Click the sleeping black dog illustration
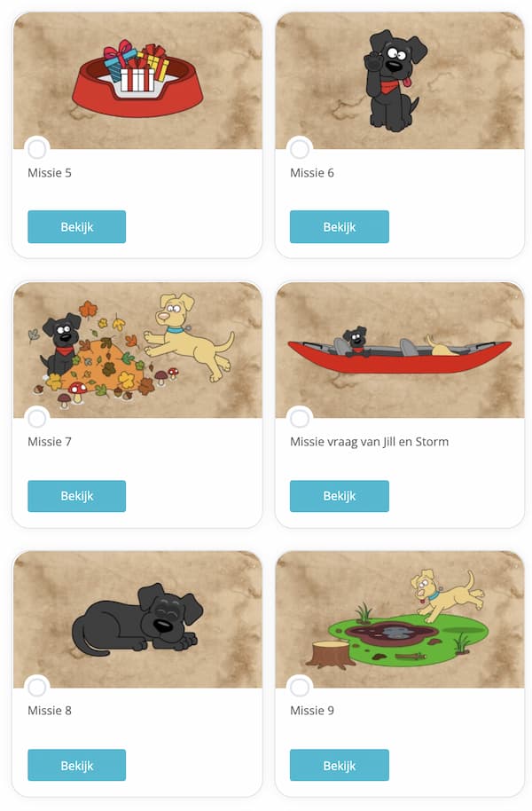The height and width of the screenshot is (811, 532). pos(137,619)
